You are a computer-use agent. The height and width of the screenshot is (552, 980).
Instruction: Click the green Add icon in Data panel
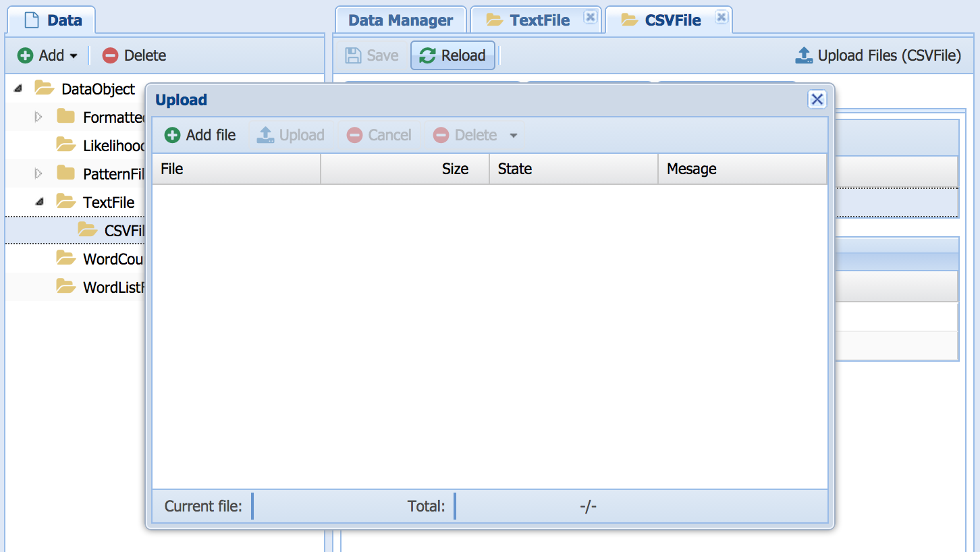click(25, 55)
